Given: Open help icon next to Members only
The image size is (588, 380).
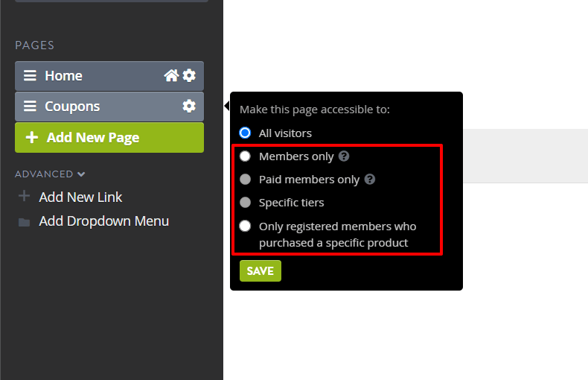Looking at the screenshot, I should tap(344, 156).
